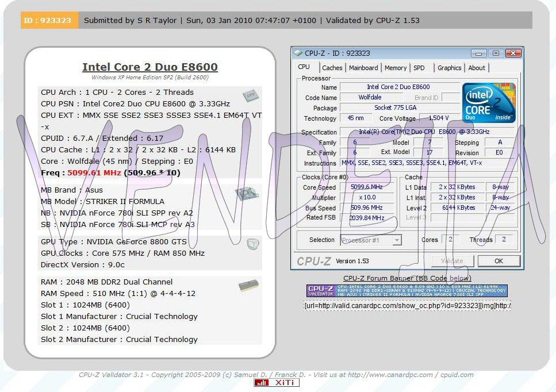Maximize the CPU-Z window
Screen dimensions: 556x392
[x=496, y=53]
